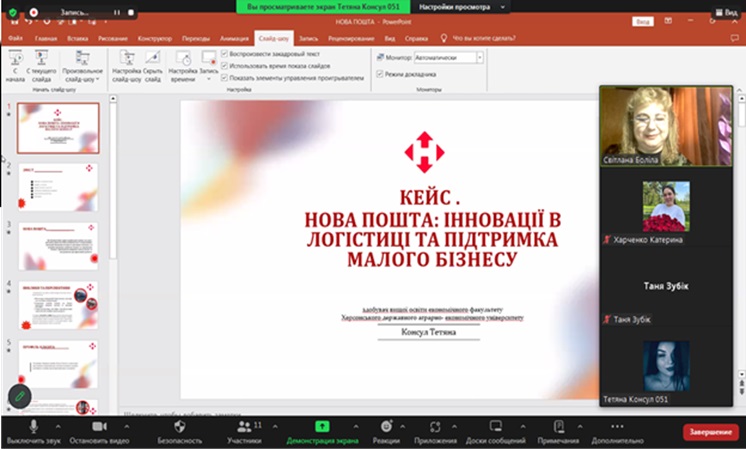Expand arrow next to Примечания
The width and height of the screenshot is (746, 450).
579,427
